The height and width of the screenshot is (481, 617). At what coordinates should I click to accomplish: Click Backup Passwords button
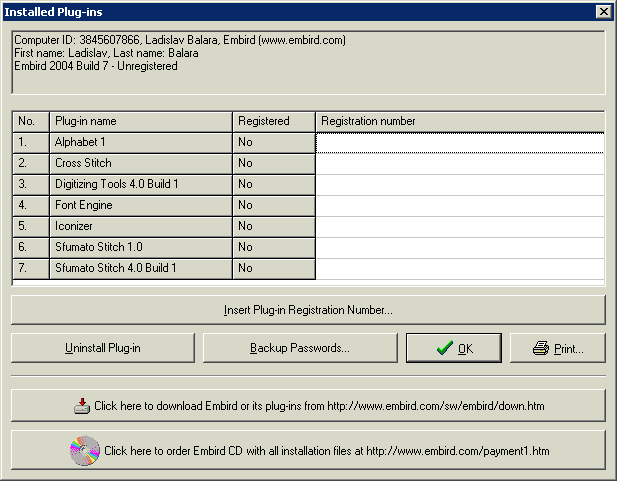click(x=300, y=348)
